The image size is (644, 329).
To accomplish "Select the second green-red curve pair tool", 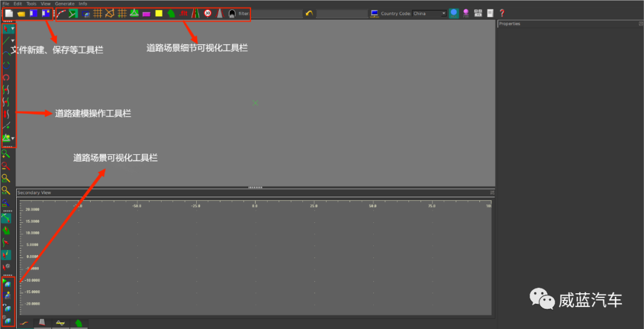I will 6,101.
